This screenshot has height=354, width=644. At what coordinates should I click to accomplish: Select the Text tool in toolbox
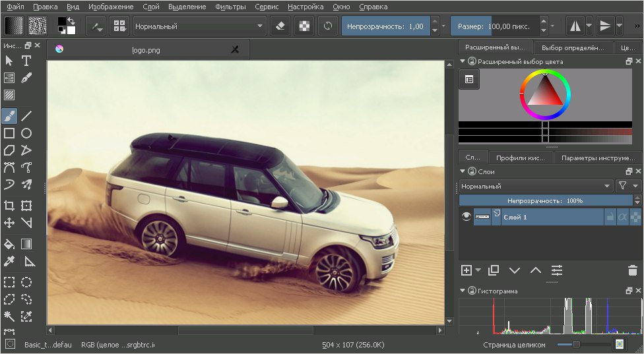[26, 61]
